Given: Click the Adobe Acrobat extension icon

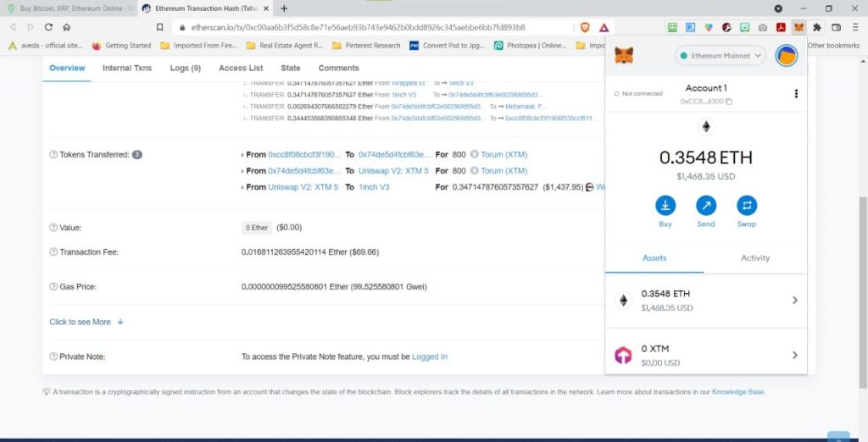Looking at the screenshot, I should (x=781, y=26).
